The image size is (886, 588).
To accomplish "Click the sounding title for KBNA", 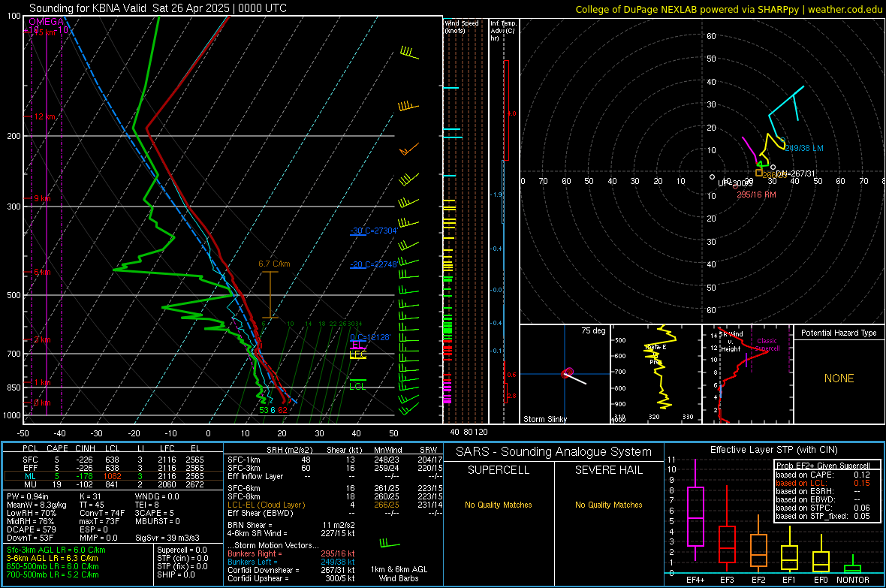I will 158,8.
